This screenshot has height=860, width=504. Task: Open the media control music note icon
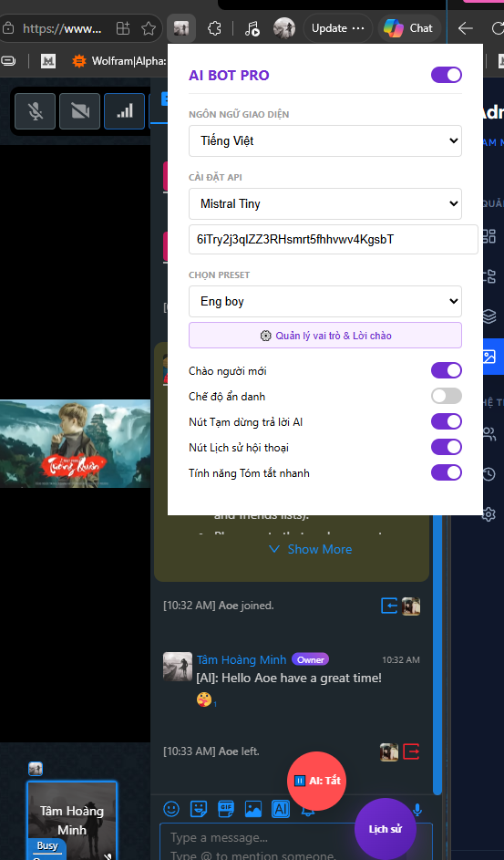tap(252, 28)
